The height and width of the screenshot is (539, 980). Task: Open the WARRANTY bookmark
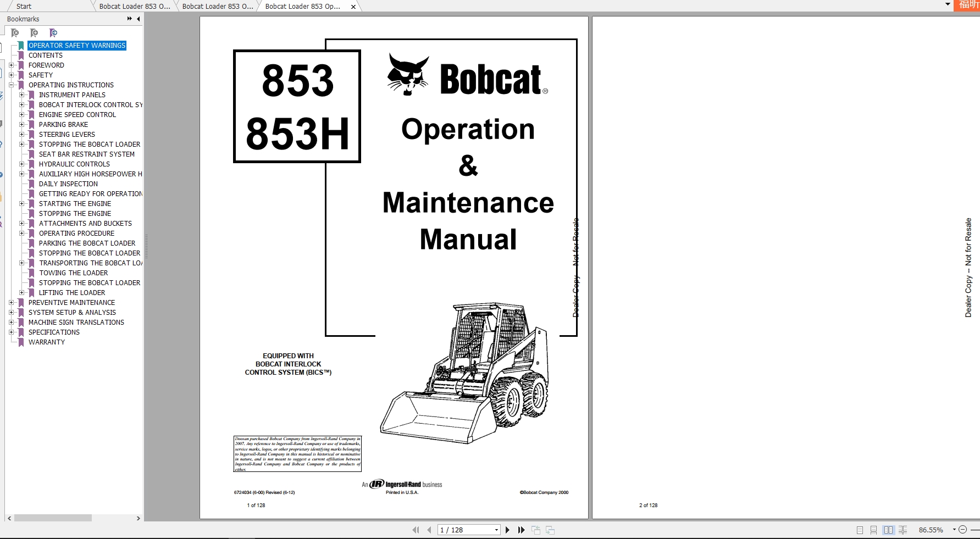tap(47, 342)
